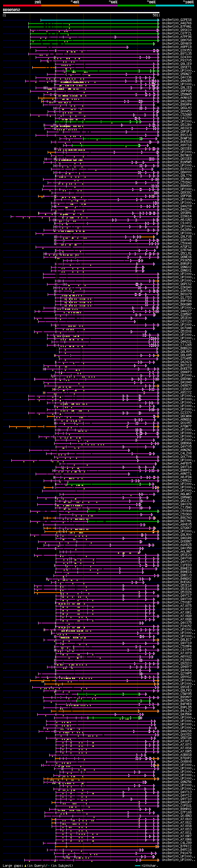197x868 pixels.
Task: Choose hit UniRef100_Q6GLH3
Action: click(177, 108)
